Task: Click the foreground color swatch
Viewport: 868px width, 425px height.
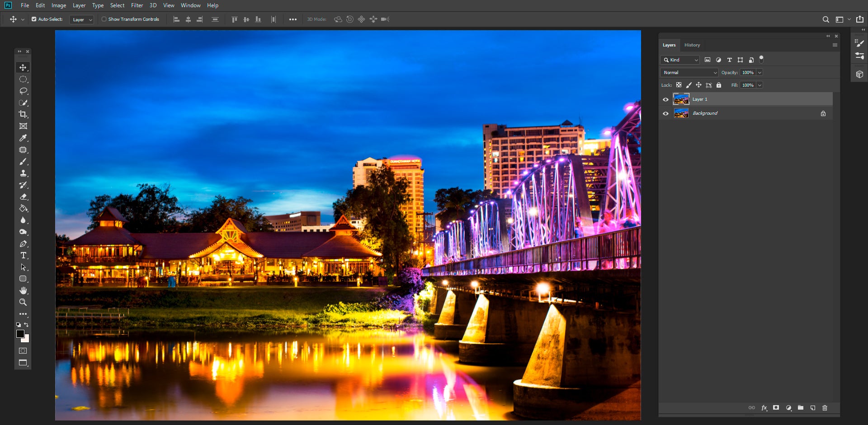Action: 20,334
